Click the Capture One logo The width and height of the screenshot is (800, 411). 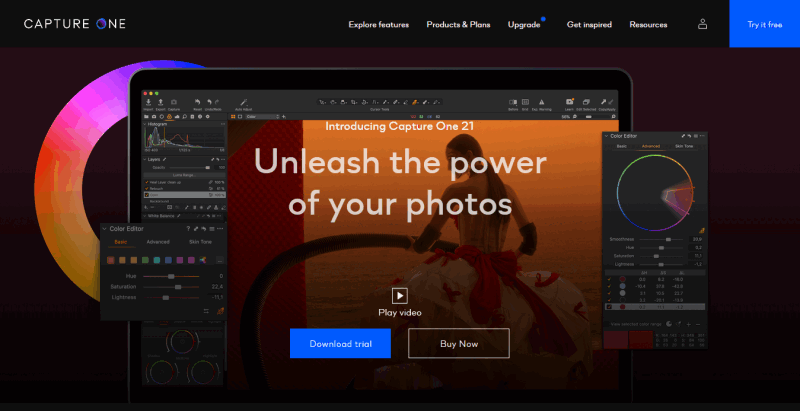coord(74,24)
